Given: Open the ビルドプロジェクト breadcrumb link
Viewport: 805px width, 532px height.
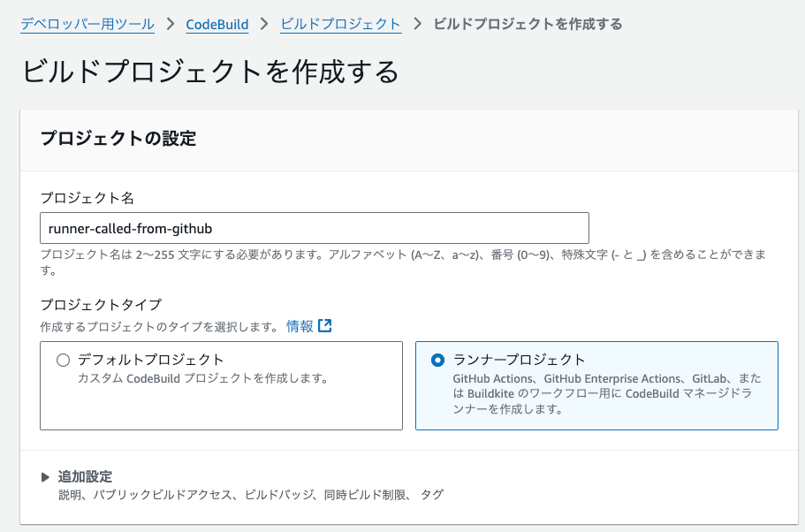Looking at the screenshot, I should tap(340, 24).
